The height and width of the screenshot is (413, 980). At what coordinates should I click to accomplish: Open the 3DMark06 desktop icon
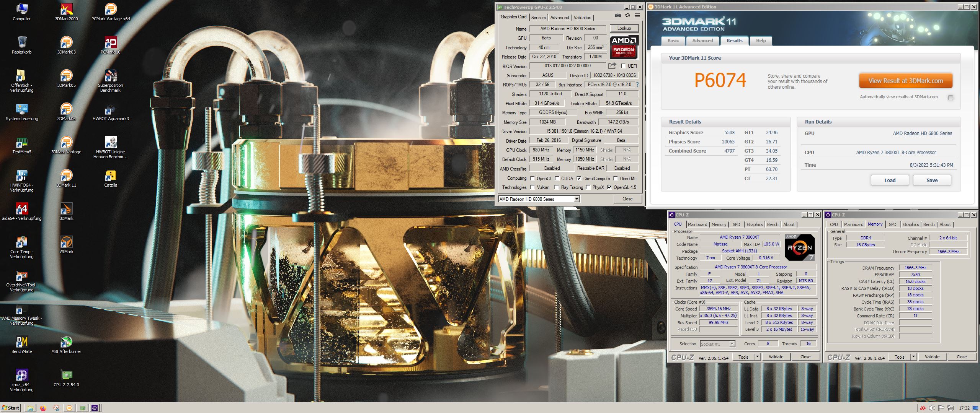[x=66, y=112]
